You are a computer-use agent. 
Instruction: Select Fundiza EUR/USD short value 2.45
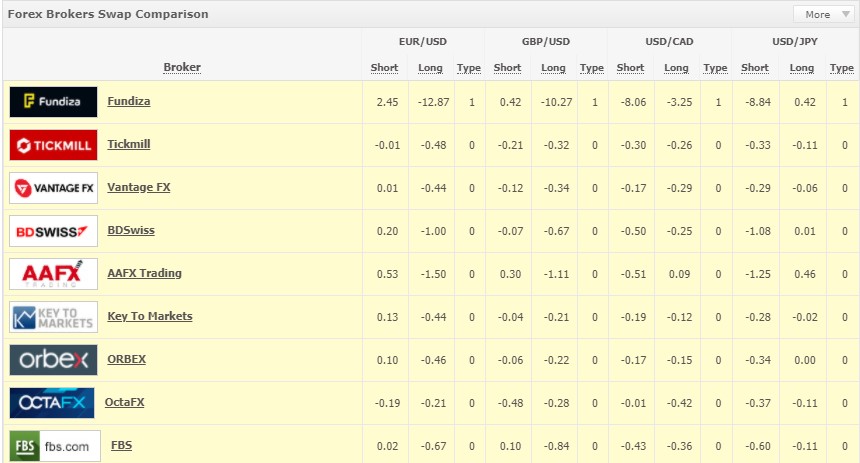click(x=387, y=102)
